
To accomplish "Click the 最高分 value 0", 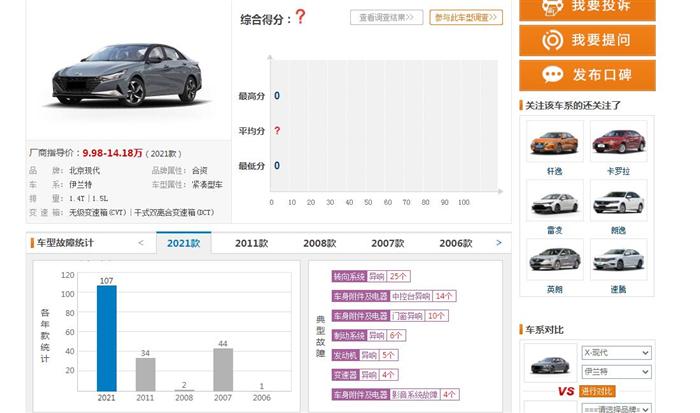I will click(x=277, y=96).
